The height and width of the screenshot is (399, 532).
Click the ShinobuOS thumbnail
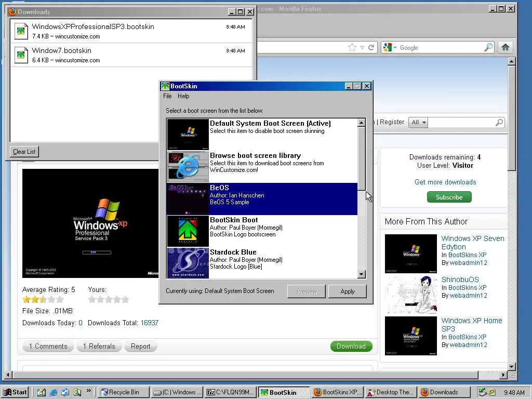coord(411,295)
